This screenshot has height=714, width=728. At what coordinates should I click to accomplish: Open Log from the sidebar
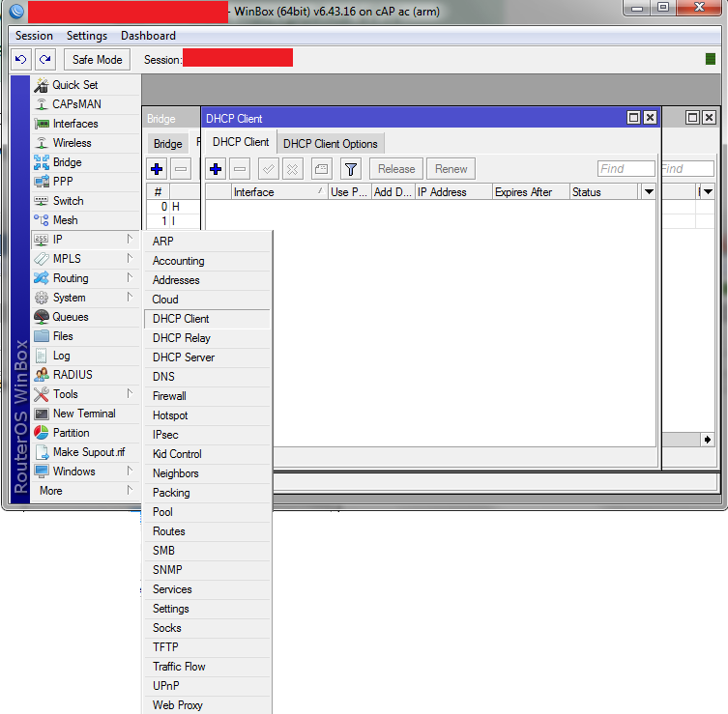click(x=85, y=356)
